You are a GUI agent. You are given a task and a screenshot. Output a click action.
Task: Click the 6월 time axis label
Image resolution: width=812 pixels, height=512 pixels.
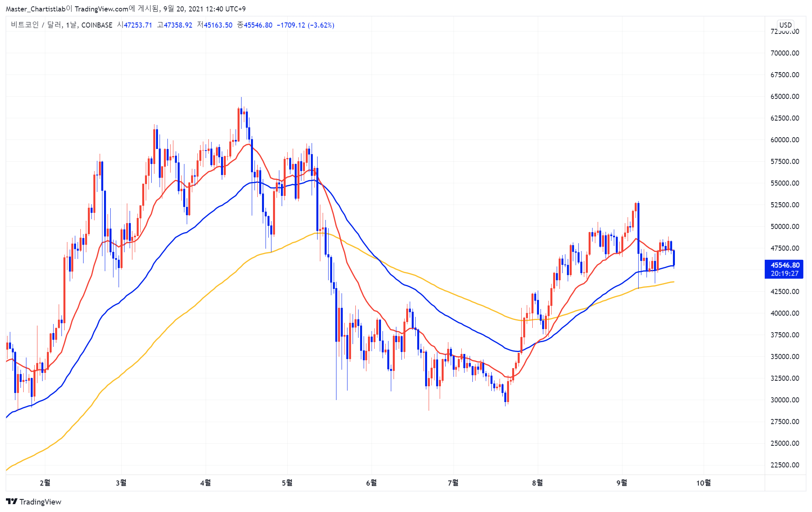tap(372, 482)
